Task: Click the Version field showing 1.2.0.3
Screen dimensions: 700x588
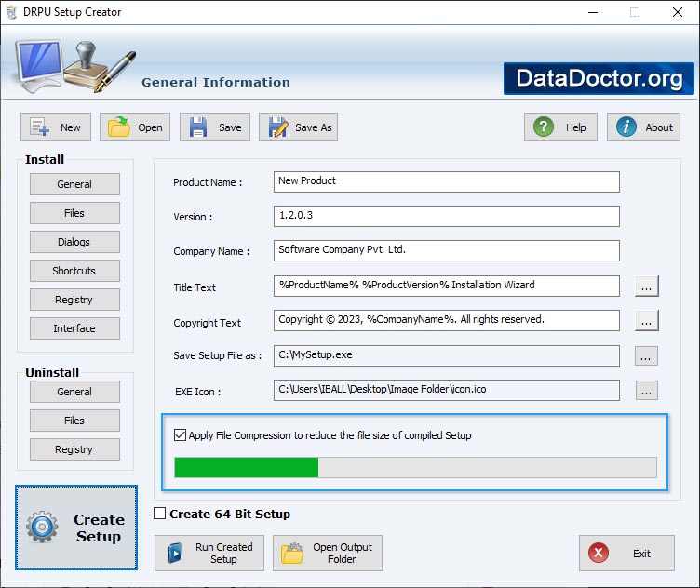Action: coord(447,217)
